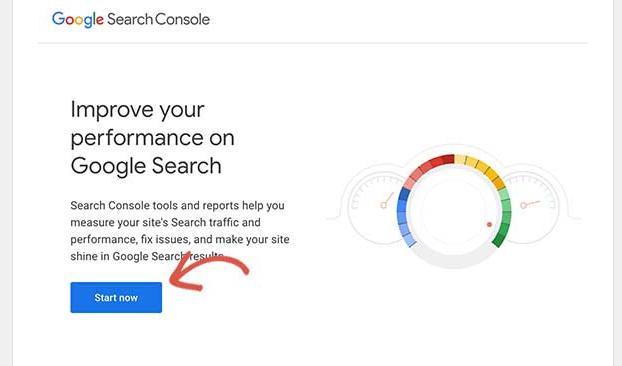The width and height of the screenshot is (622, 366).
Task: Click the Search Console description paragraph
Action: 180,231
